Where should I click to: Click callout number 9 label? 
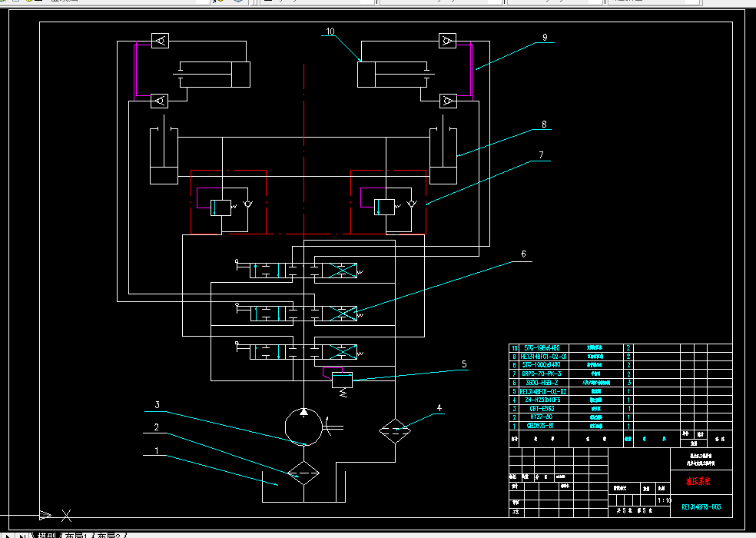click(x=545, y=37)
